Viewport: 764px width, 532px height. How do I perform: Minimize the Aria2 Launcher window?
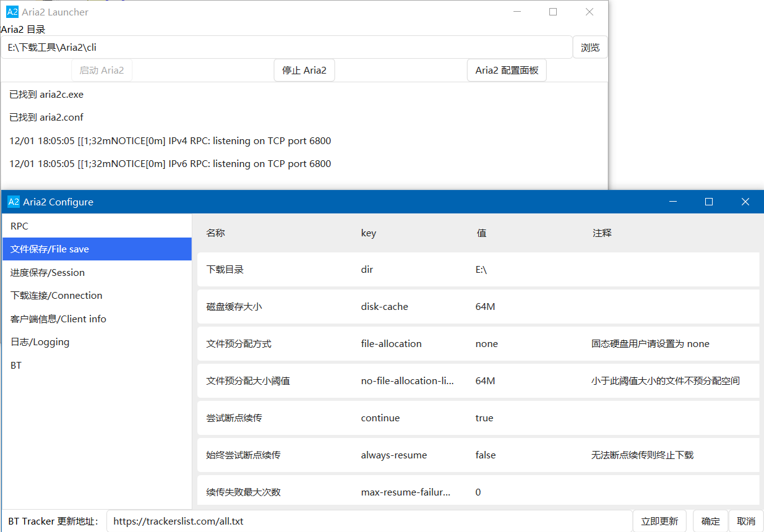tap(517, 12)
